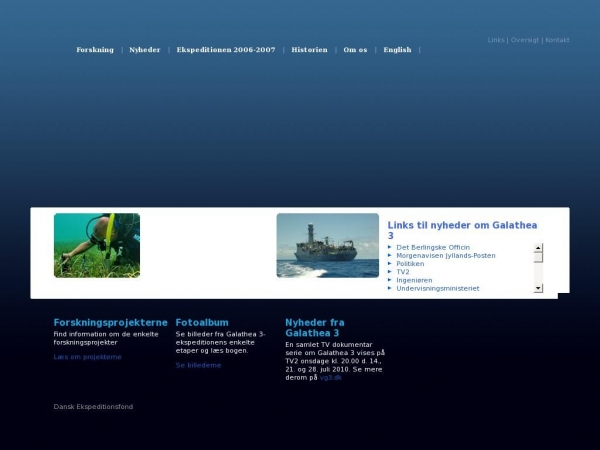Open the vg3.dk link
This screenshot has height=450, width=600.
tap(331, 378)
